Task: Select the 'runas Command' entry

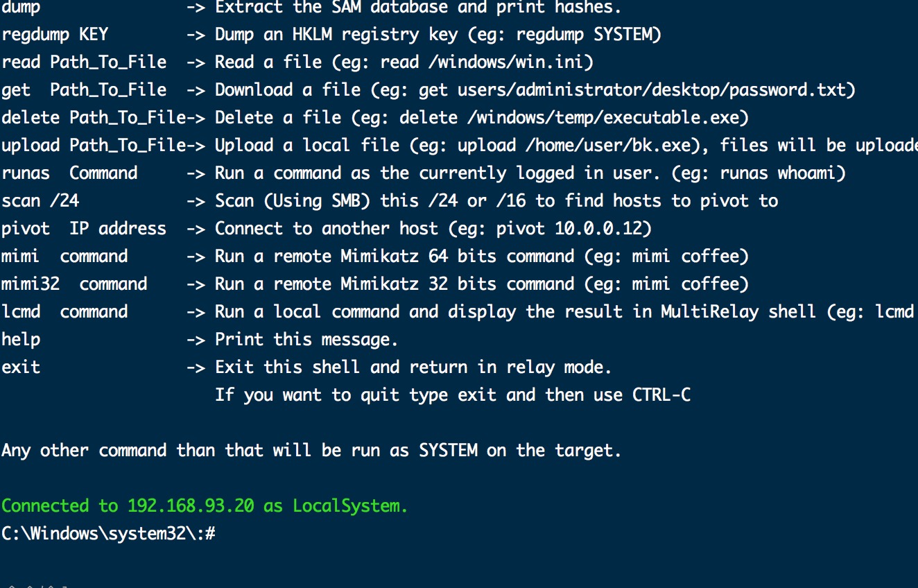Action: (69, 173)
